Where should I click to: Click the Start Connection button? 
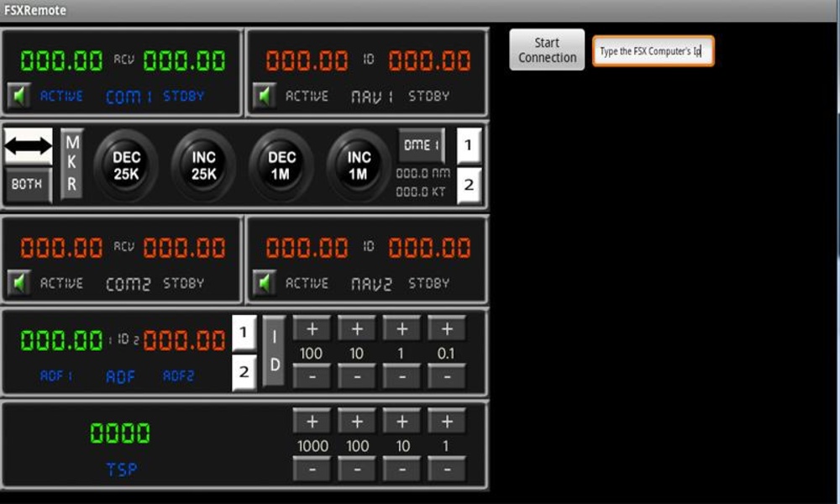[547, 50]
